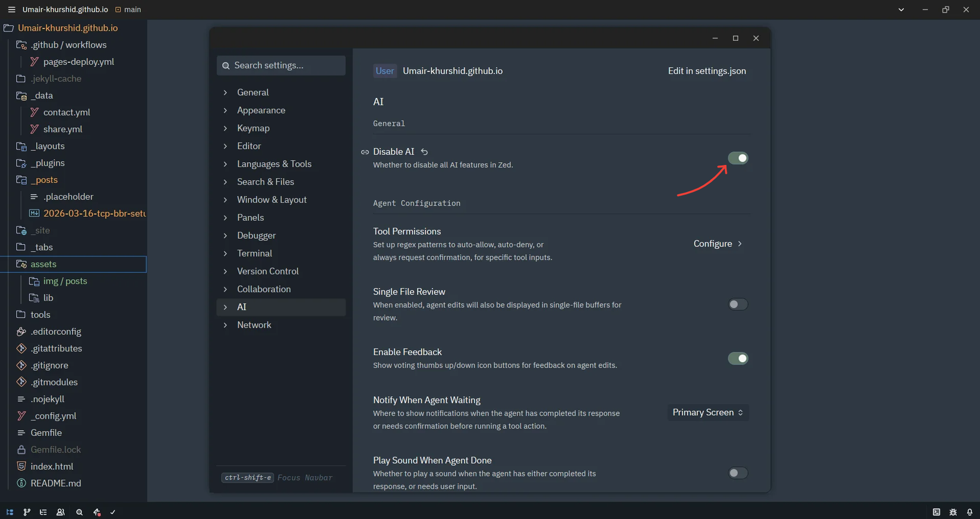The image size is (980, 519).
Task: Open notifications bell icon
Action: pos(970,512)
